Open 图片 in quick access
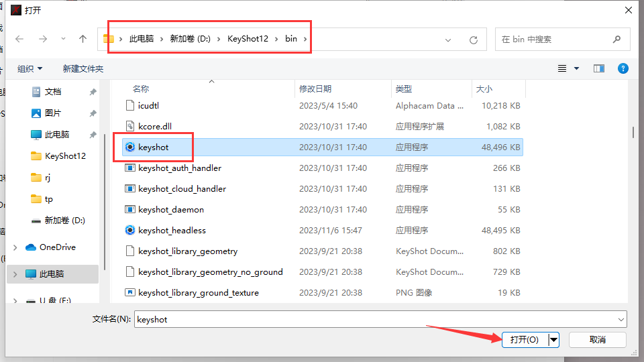 click(x=53, y=113)
